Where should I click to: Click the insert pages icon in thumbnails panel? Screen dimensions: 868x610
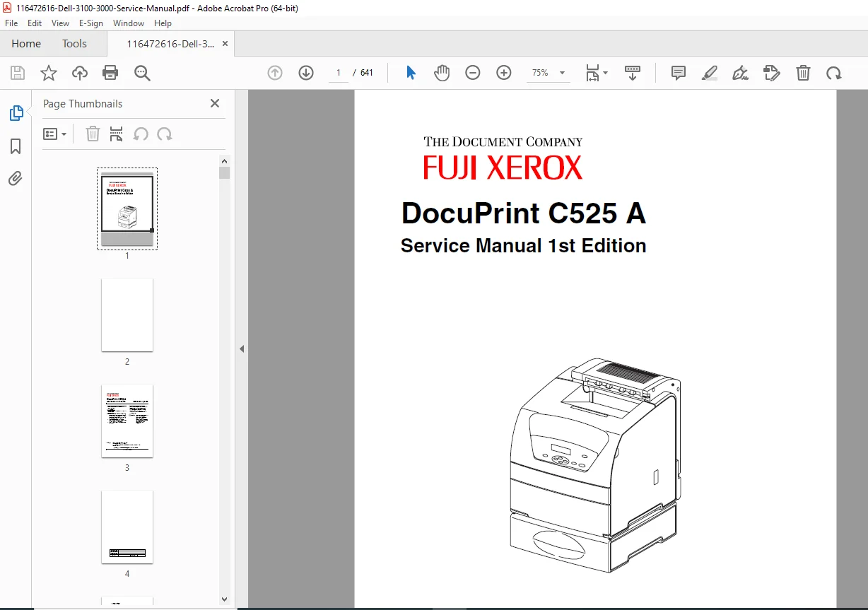[117, 134]
